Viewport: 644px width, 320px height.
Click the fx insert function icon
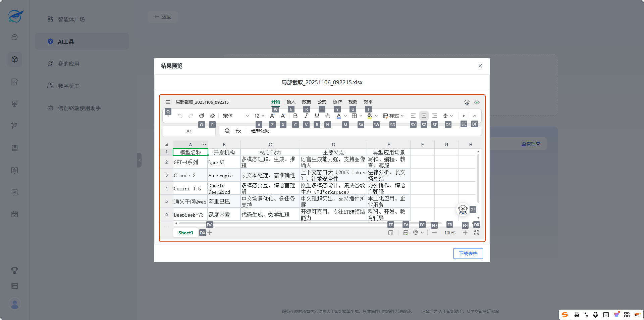(x=238, y=131)
